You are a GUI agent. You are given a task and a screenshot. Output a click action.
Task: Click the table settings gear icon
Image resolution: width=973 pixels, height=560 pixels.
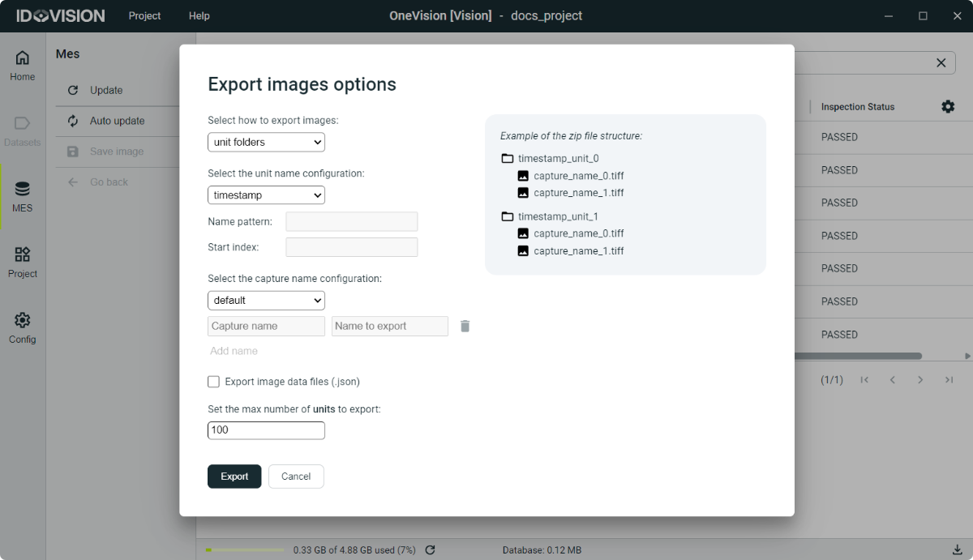tap(947, 107)
